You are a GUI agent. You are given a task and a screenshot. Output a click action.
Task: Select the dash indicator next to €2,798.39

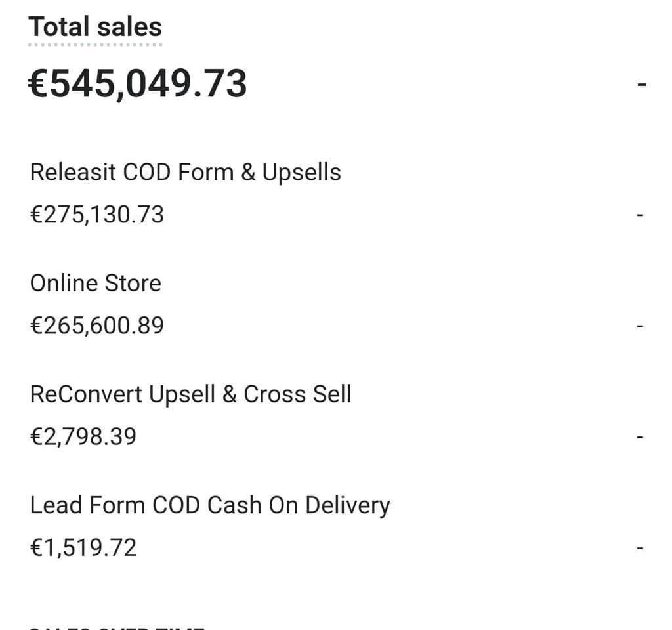(640, 437)
